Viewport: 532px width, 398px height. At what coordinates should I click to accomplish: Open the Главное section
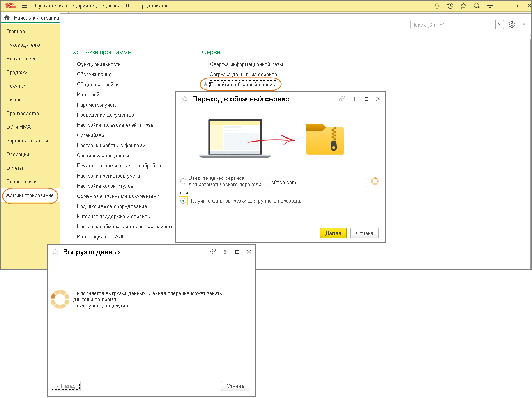[16, 31]
